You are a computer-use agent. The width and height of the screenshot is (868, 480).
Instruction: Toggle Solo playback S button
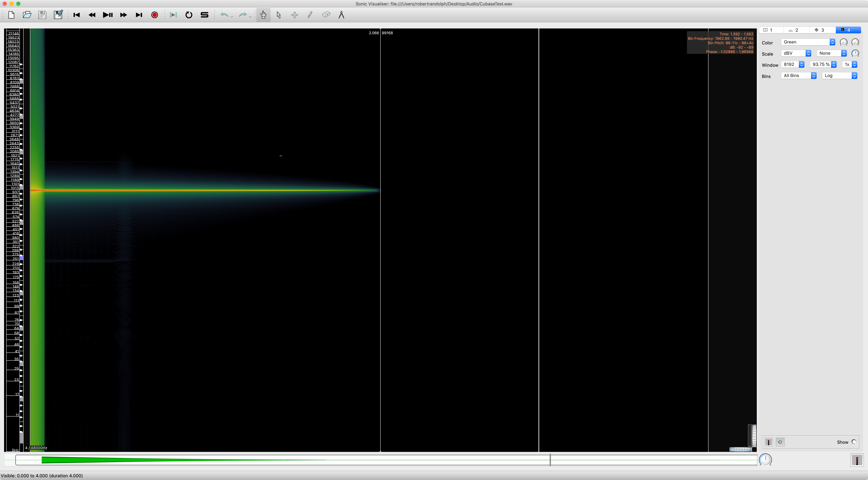[x=204, y=15]
